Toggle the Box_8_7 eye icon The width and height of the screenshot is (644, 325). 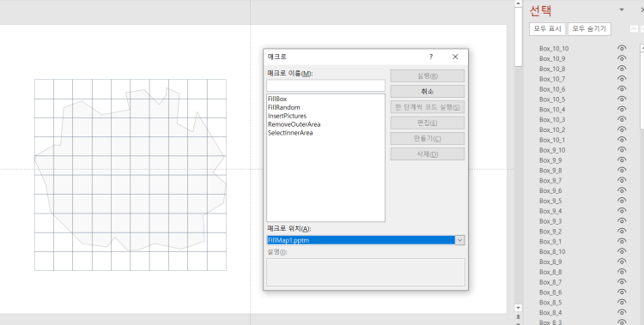622,282
